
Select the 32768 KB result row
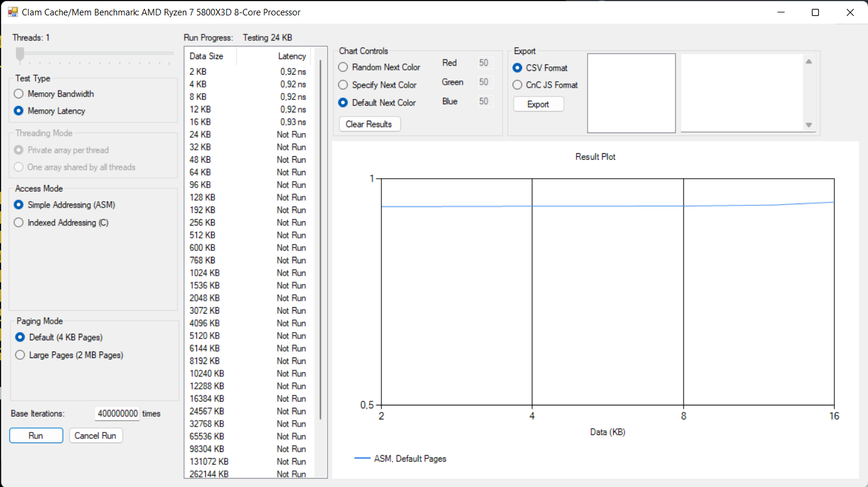[x=248, y=424]
